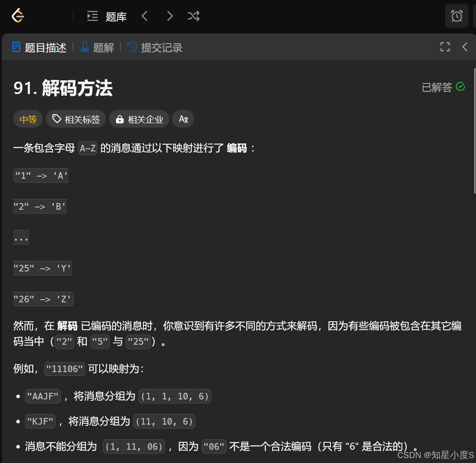Screen dimensions: 476x463
Task: Pick a random problem shuffle icon
Action: coord(193,16)
